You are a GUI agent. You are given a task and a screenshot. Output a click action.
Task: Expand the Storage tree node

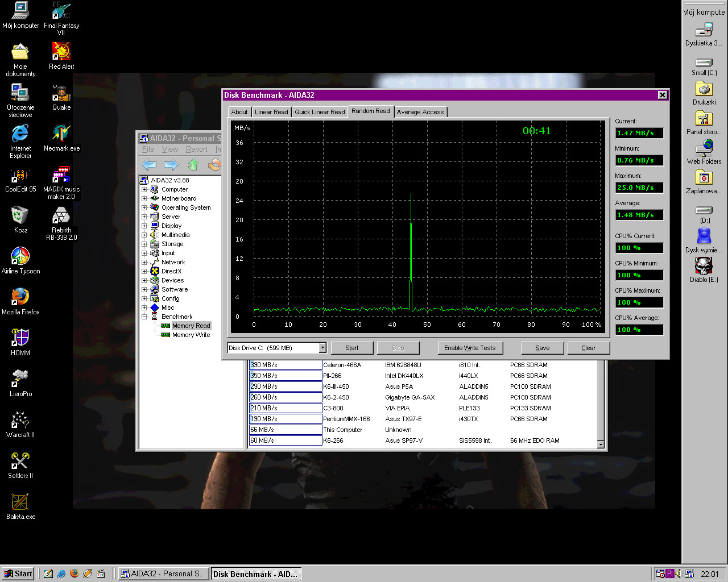coord(144,244)
